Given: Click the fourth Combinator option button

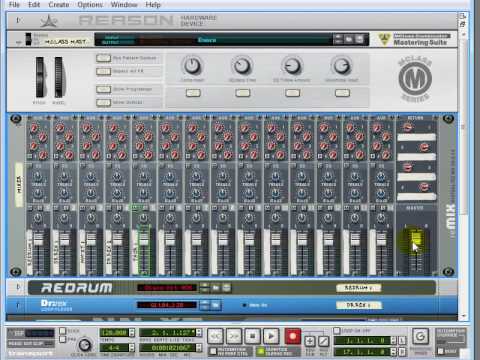Looking at the screenshot, I should coord(103,102).
